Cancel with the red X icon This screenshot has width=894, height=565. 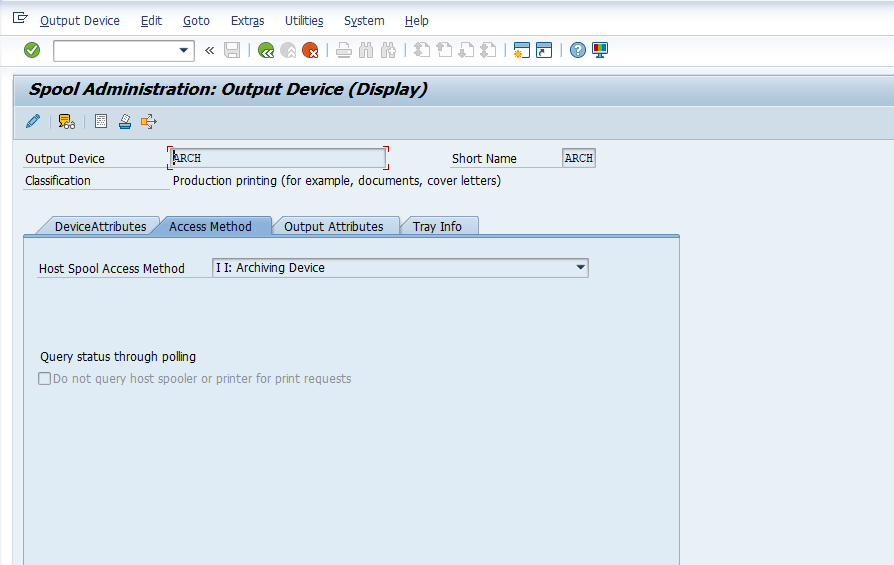310,50
